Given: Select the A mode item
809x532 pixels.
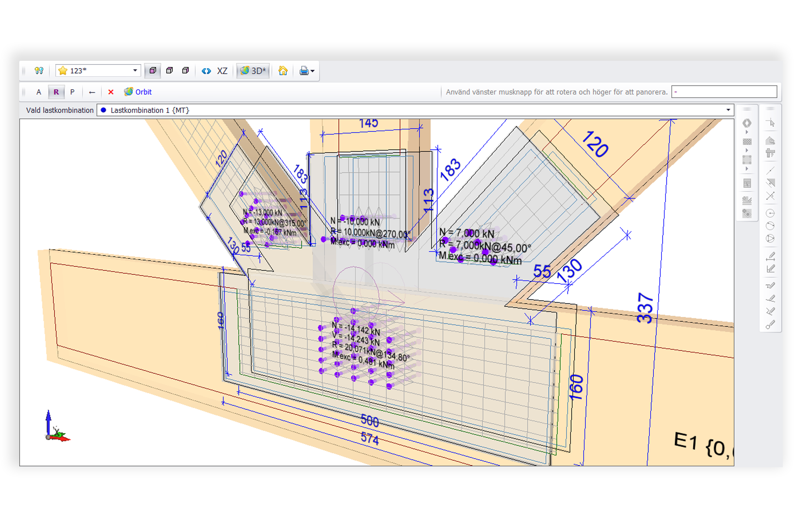Looking at the screenshot, I should (x=39, y=92).
